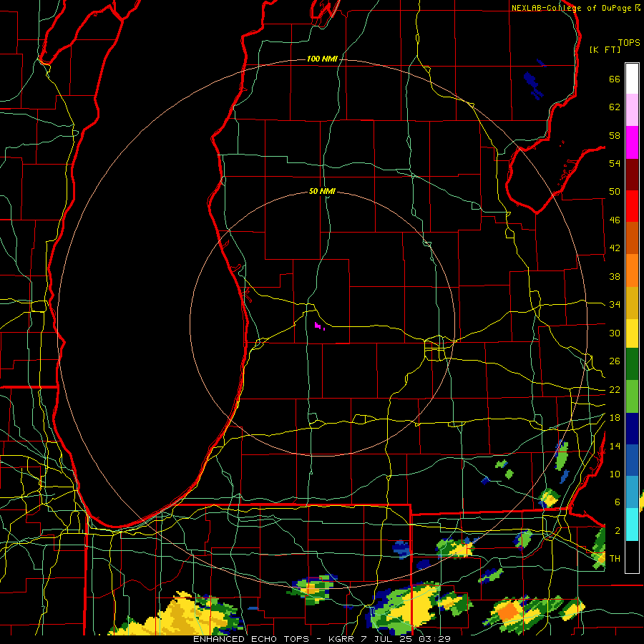Click the '6' scale label

click(617, 502)
